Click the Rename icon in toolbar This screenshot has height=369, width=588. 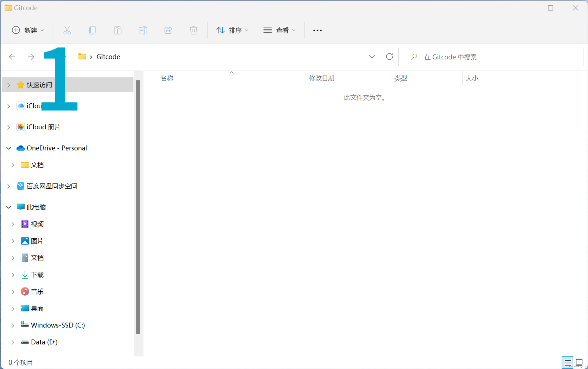point(143,30)
